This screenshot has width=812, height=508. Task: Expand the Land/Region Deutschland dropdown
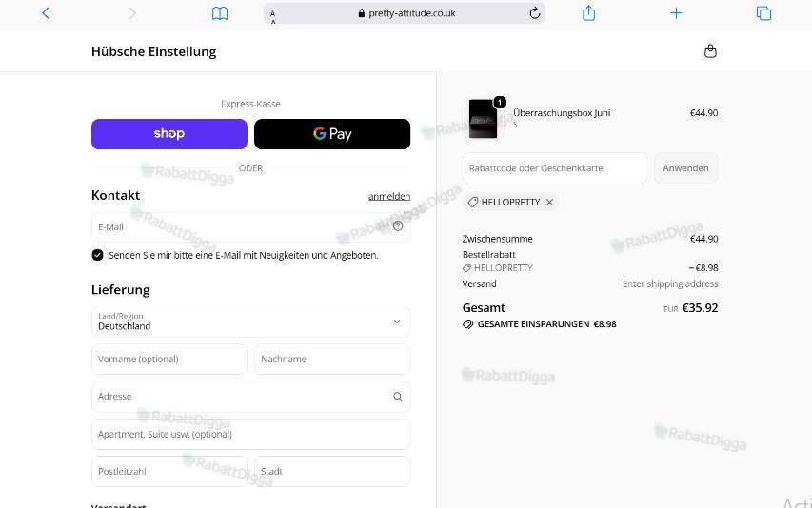(x=251, y=322)
